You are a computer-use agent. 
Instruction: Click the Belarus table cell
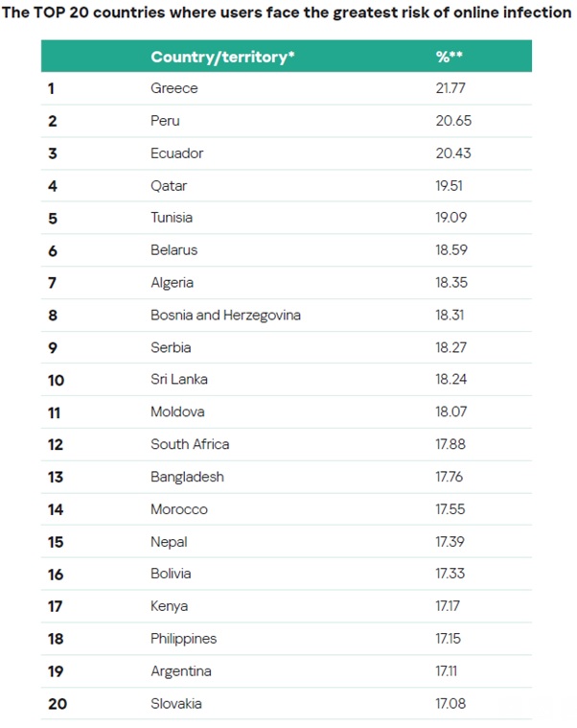(173, 249)
